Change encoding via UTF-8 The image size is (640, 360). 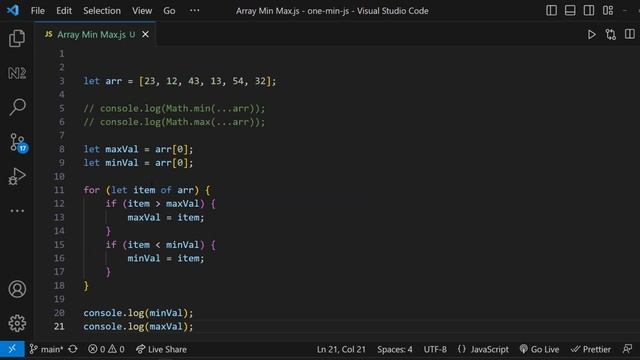435,349
